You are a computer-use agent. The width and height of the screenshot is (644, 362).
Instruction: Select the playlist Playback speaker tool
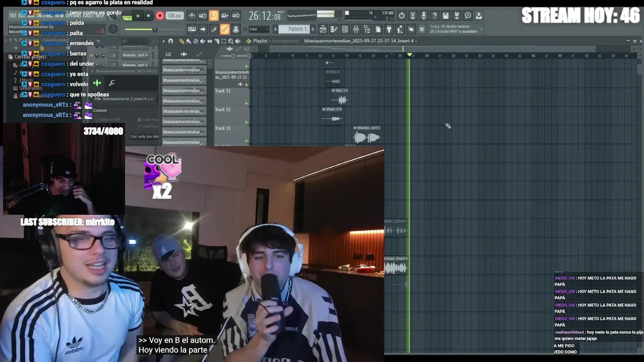click(x=237, y=41)
